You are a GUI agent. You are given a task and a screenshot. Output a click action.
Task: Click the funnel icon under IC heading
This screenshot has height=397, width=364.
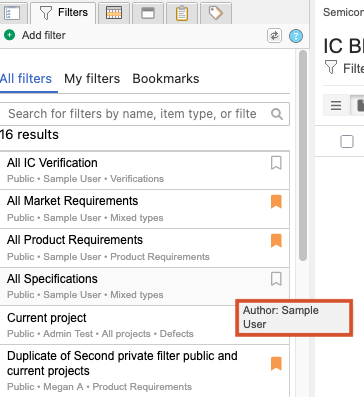pyautogui.click(x=331, y=67)
